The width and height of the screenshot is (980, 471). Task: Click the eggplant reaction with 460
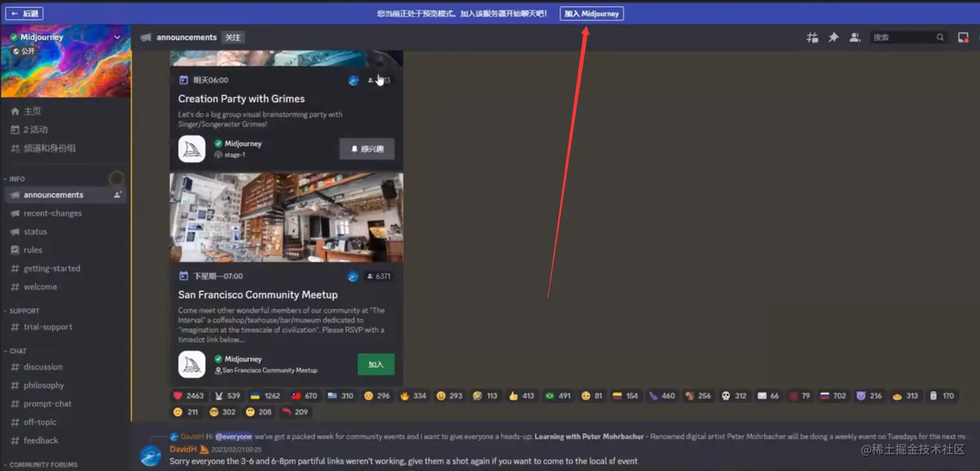pyautogui.click(x=662, y=396)
